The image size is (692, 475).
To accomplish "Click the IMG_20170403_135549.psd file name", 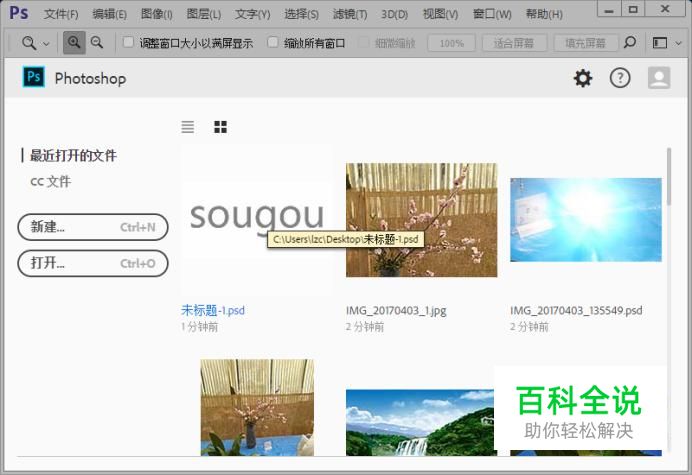I will pos(576,310).
